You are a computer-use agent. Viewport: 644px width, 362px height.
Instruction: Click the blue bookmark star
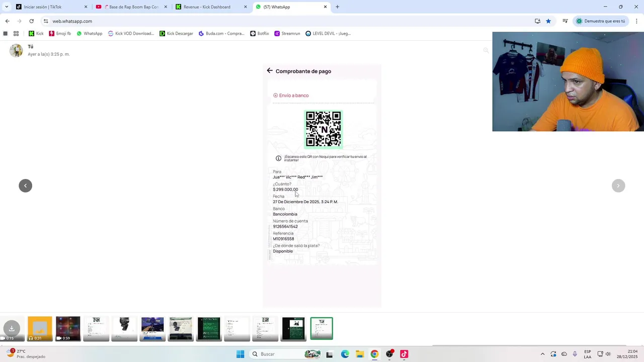click(548, 21)
